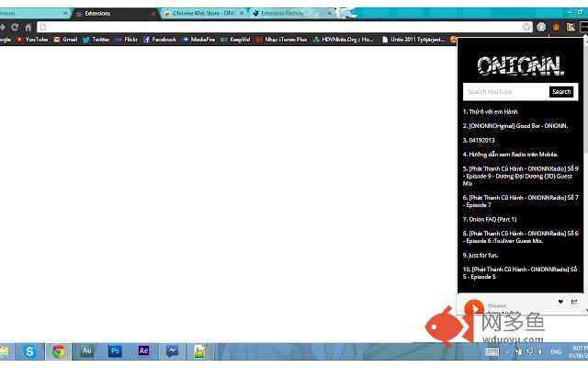
Task: Show hidden system tray icons
Action: click(508, 352)
